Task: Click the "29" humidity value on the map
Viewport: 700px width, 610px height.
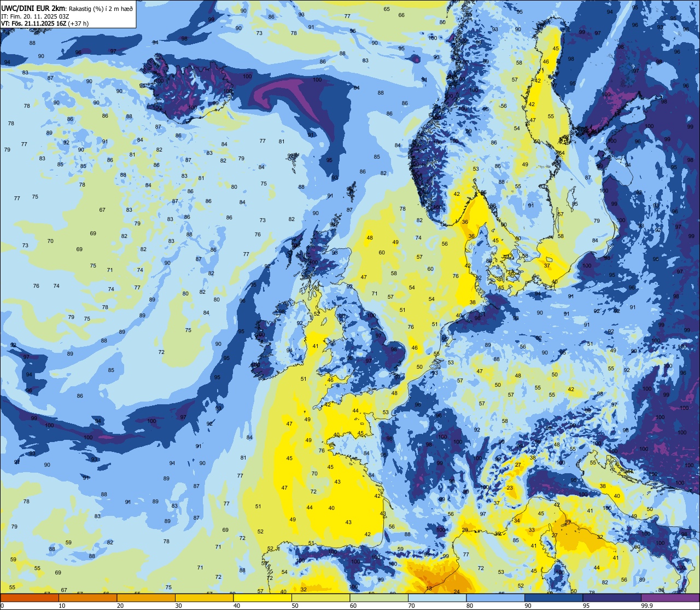Action: [x=465, y=530]
